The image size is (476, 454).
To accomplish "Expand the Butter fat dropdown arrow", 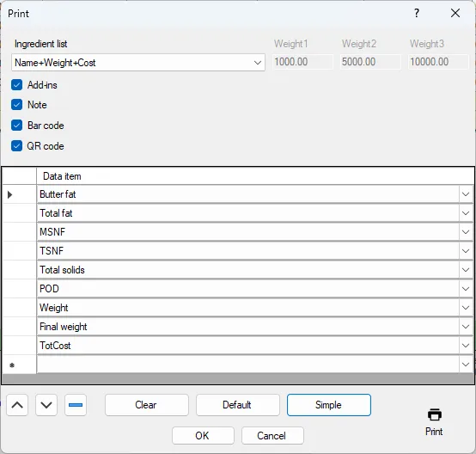I will 466,194.
